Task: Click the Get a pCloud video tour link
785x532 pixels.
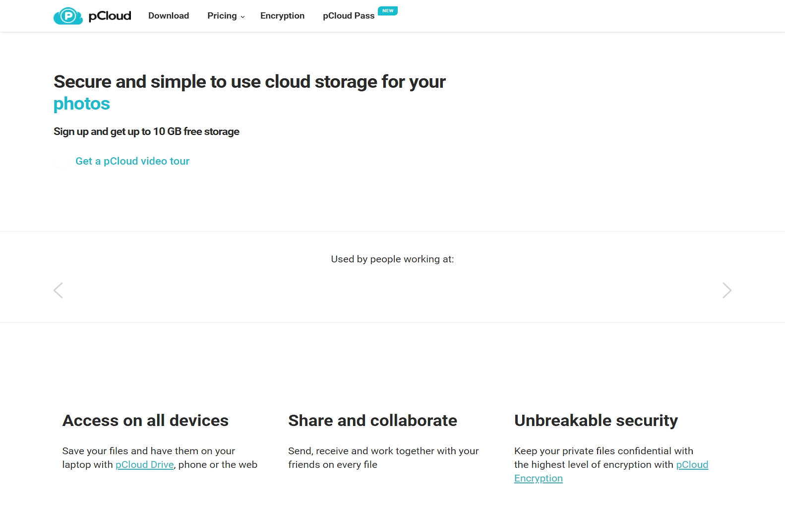Action: pos(132,161)
